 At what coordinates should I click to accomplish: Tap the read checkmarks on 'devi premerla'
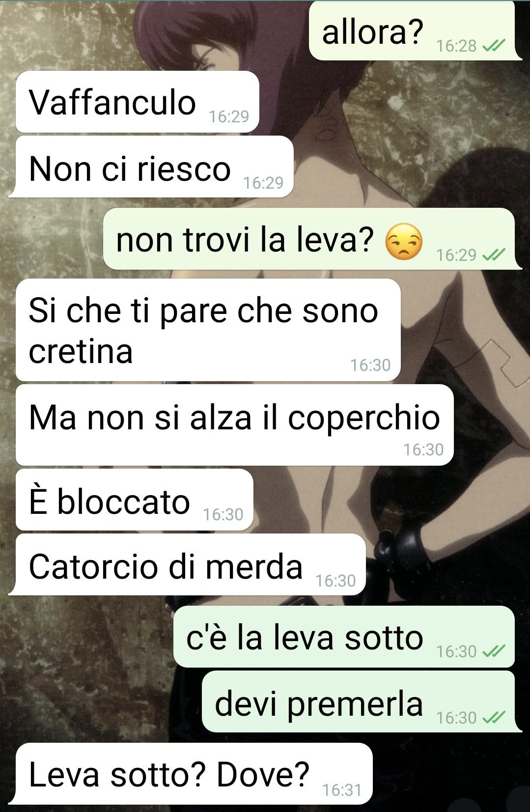493,718
